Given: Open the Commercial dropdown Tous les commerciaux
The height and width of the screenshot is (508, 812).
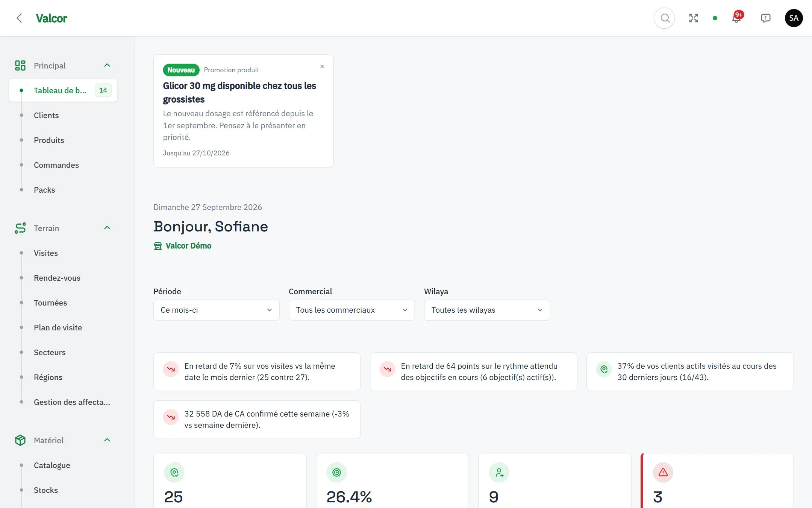Looking at the screenshot, I should (352, 310).
